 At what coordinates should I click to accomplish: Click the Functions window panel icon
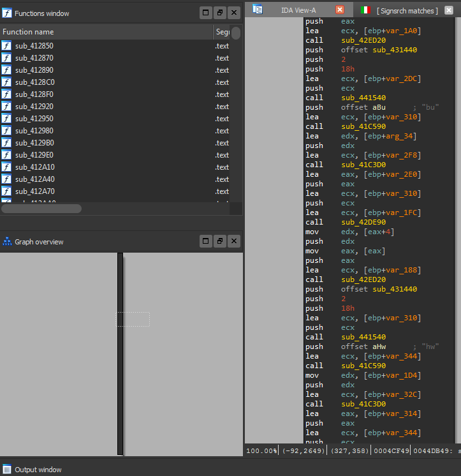[x=7, y=13]
